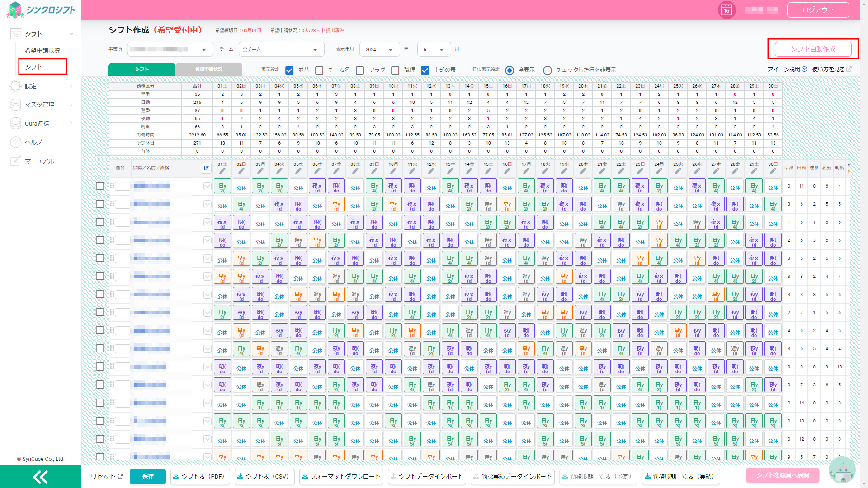Screen dimensions: 868x488
Task: Open the chatbot robot assistant icon
Action: (842, 471)
